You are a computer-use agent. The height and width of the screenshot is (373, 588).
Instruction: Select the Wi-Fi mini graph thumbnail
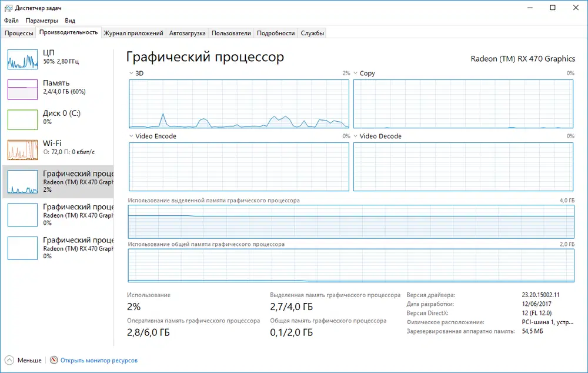tap(22, 149)
